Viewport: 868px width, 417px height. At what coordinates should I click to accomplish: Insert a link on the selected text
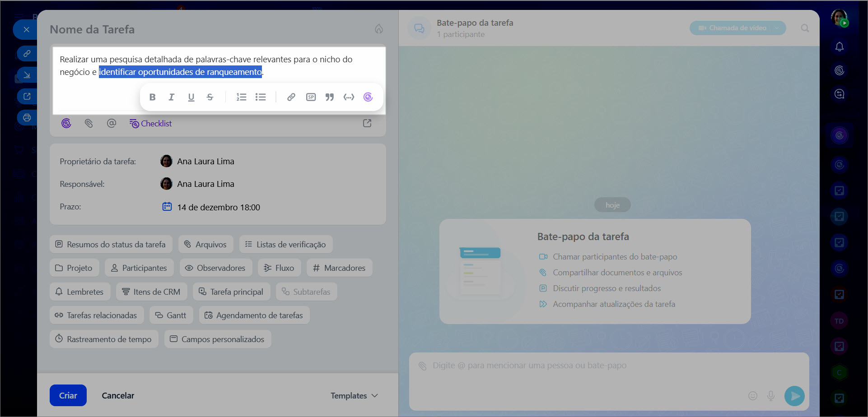click(x=291, y=97)
